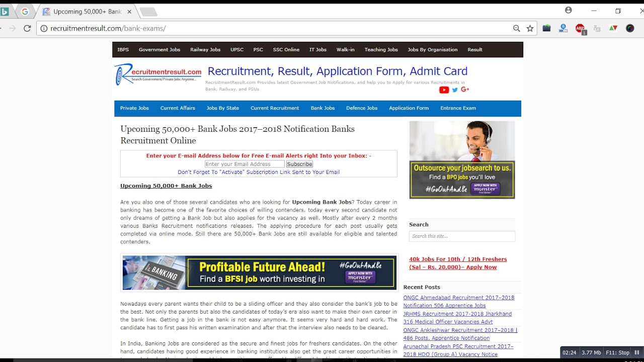Open the site's Twitter icon
Screen dimensions: 644x362
click(455, 90)
